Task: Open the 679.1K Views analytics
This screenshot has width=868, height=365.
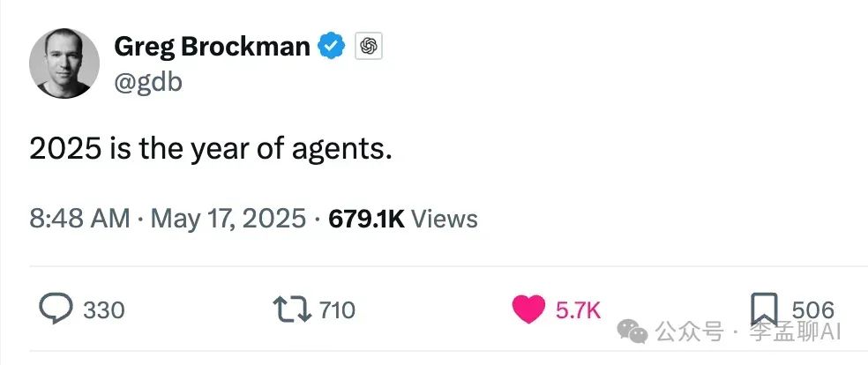Action: [x=403, y=219]
